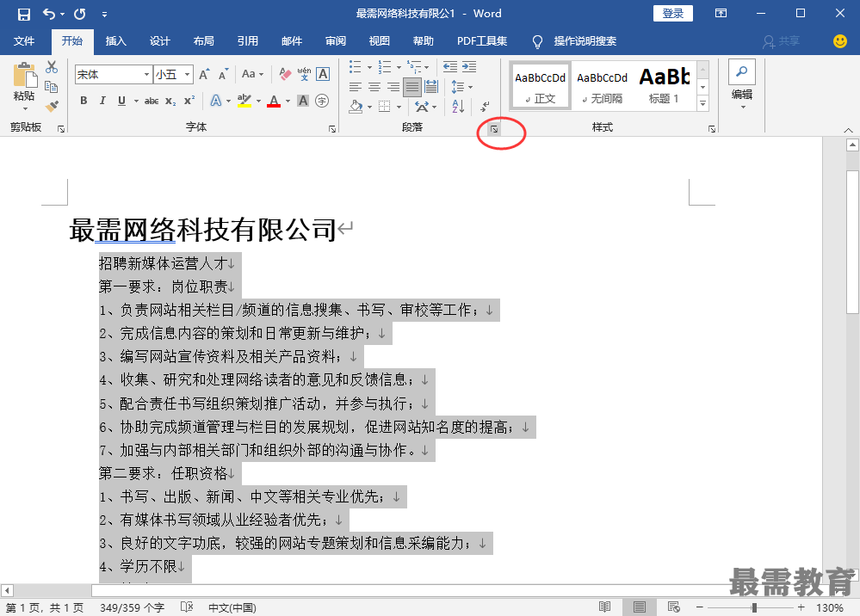The image size is (860, 616).
Task: Open the bullets list dropdown
Action: tap(369, 67)
